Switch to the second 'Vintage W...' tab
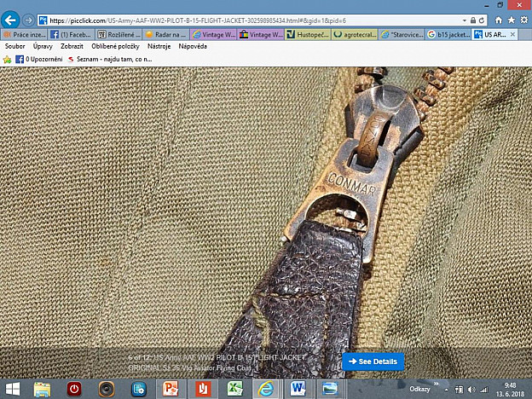The image size is (532, 399). point(261,35)
